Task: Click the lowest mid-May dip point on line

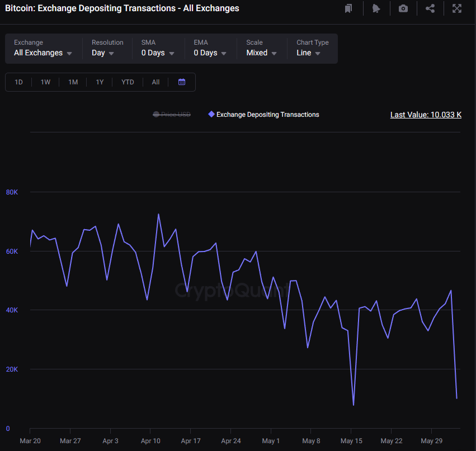Action: click(354, 405)
